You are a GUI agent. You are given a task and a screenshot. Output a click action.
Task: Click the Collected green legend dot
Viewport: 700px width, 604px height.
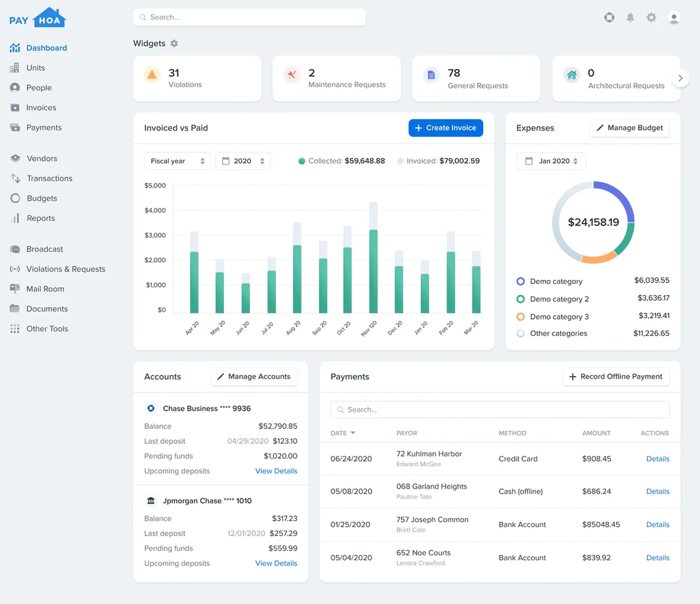point(302,161)
